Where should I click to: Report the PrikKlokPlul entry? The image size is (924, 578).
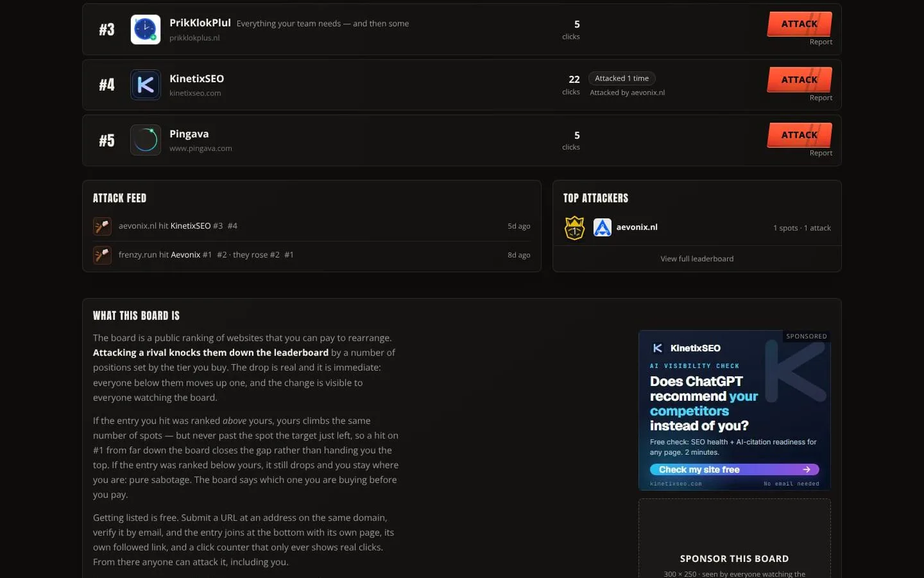pos(821,42)
